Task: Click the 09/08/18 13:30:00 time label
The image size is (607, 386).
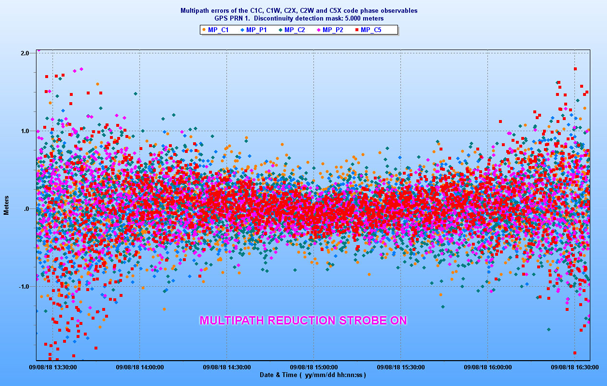Action: point(53,367)
